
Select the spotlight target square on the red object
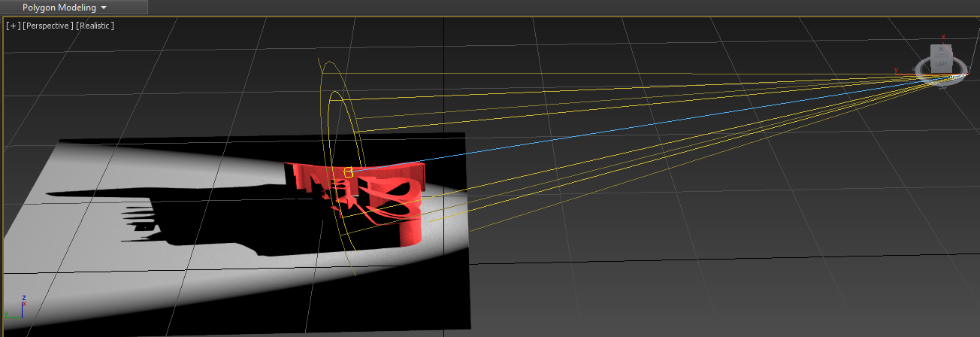tap(348, 172)
